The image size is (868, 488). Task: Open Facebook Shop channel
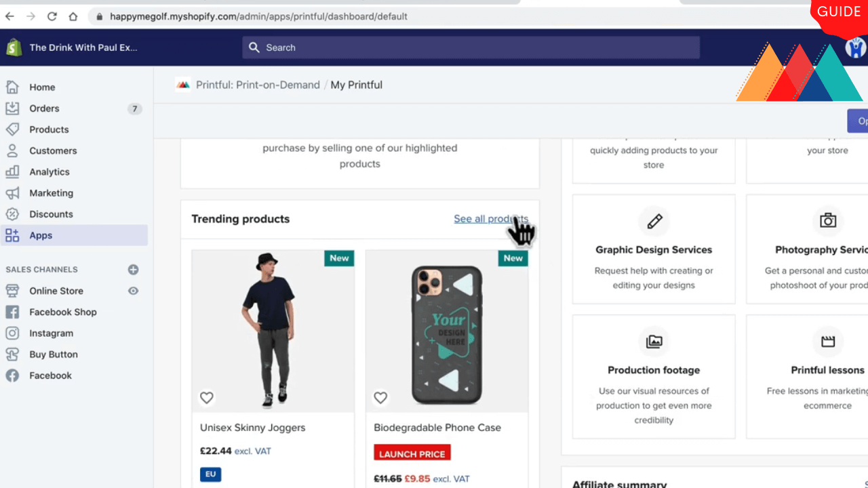coord(63,312)
